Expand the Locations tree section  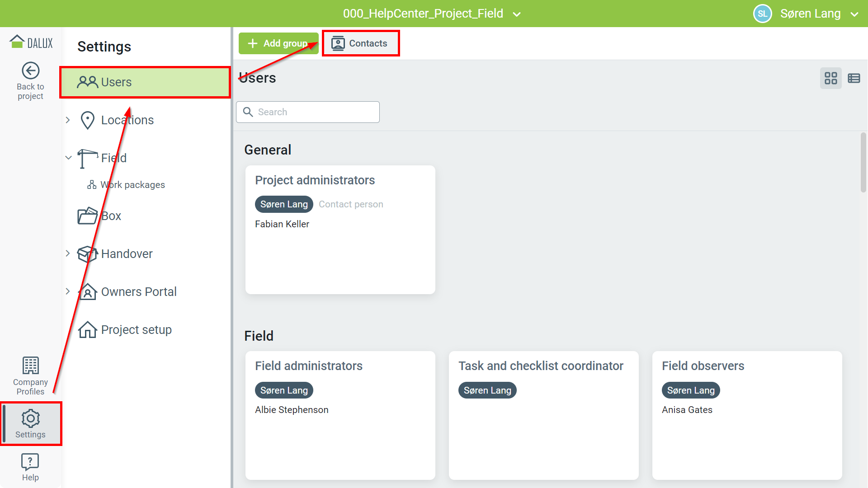[x=68, y=120]
